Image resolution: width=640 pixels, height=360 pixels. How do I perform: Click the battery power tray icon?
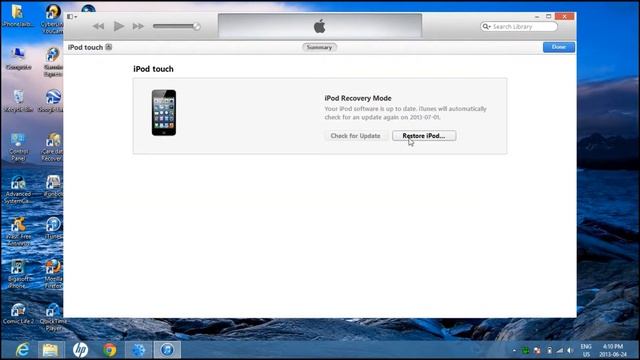[549, 350]
